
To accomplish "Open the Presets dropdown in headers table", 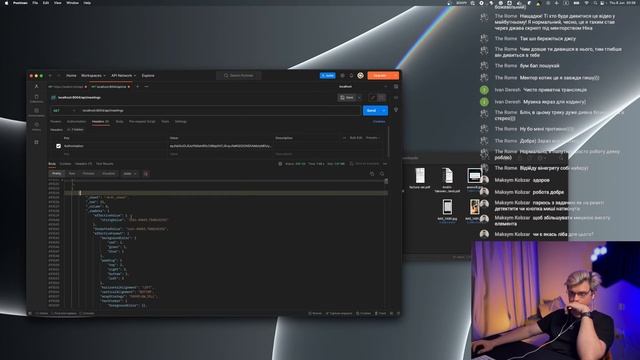I will (373, 138).
